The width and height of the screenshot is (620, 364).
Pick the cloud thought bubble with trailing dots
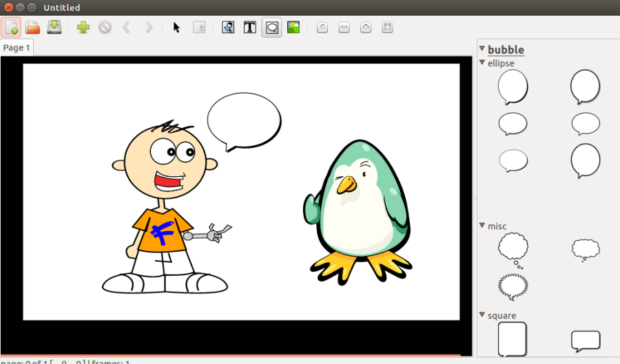tap(513, 250)
